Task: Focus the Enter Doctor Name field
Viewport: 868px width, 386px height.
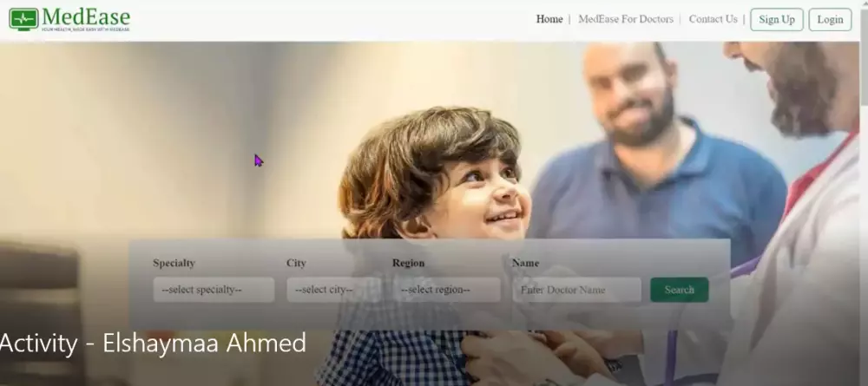Action: tap(576, 290)
